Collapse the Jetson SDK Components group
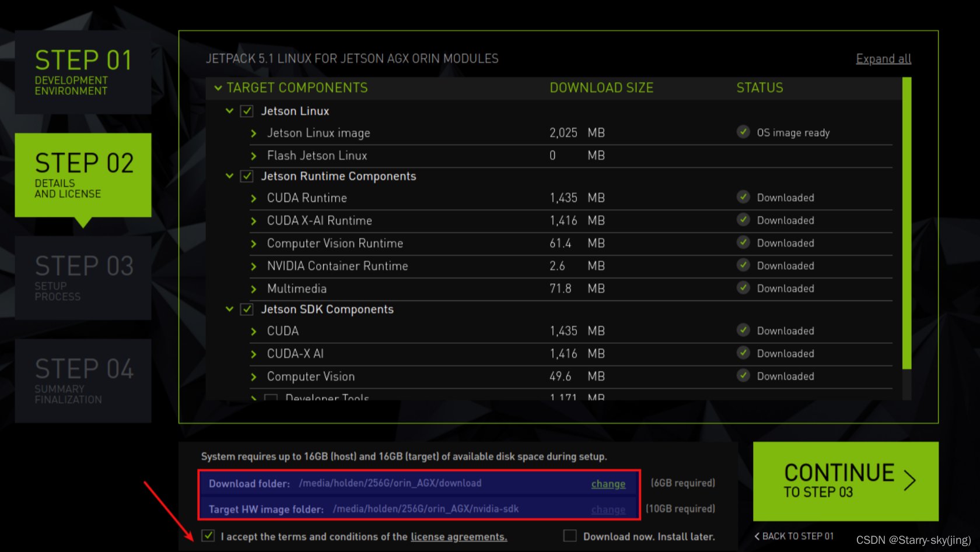The image size is (980, 552). pos(229,309)
